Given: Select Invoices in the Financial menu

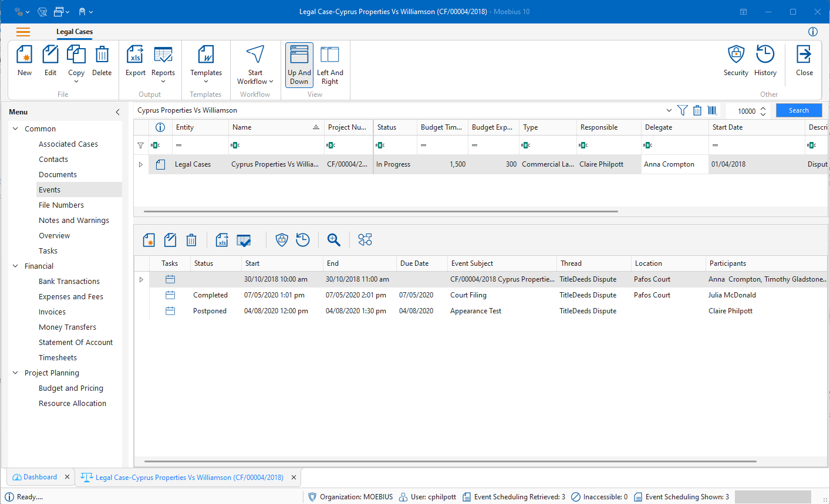Looking at the screenshot, I should coord(52,312).
